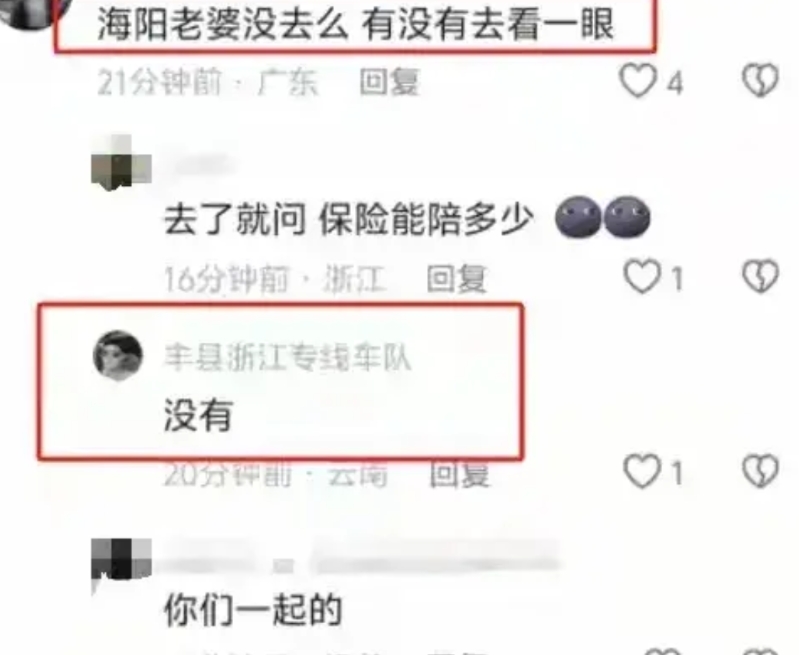Like the 海阳老婆没去么 comment

coord(637,81)
